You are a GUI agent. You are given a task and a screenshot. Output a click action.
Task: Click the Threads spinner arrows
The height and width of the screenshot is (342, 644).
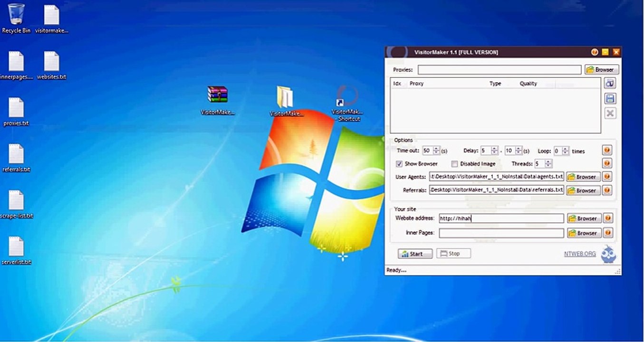click(548, 163)
